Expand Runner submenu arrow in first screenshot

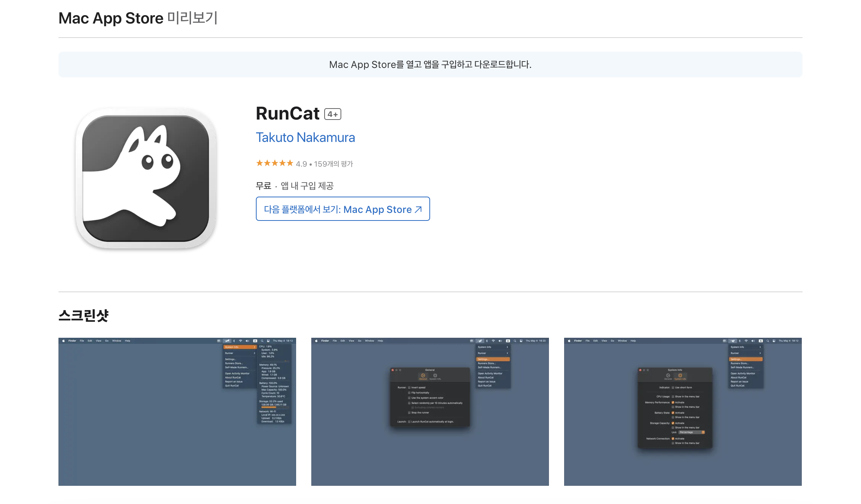coord(254,353)
